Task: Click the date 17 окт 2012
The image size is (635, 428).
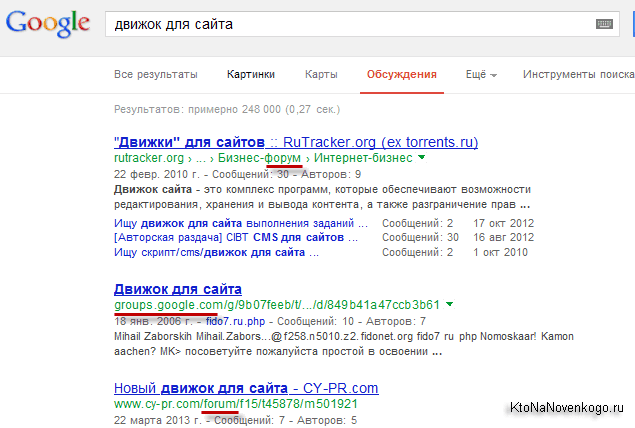Action: (x=503, y=223)
